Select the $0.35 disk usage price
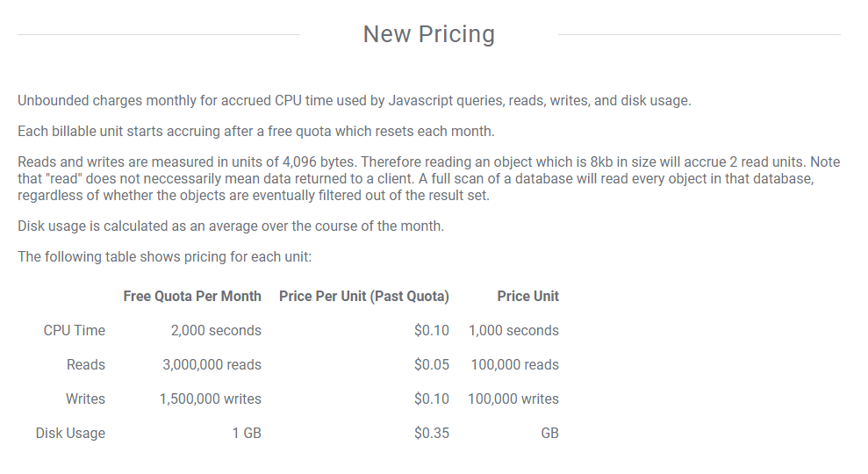The height and width of the screenshot is (474, 868). [x=431, y=433]
